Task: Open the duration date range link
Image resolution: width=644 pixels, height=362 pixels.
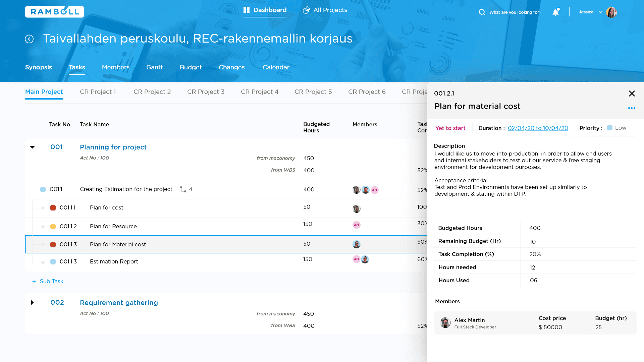Action: (x=538, y=128)
